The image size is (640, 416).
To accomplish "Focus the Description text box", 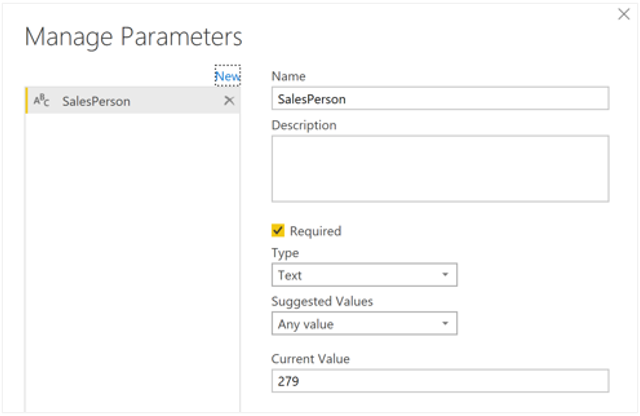I will click(x=440, y=169).
